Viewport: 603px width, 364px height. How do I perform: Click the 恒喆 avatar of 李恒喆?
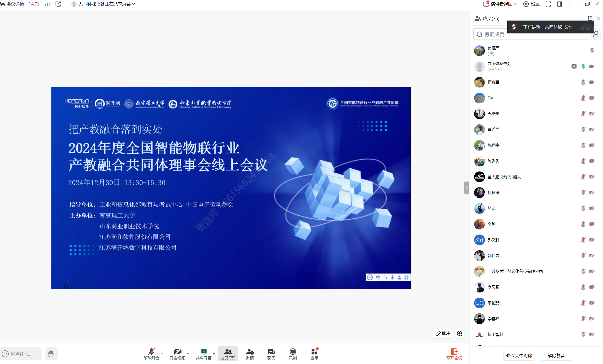coord(479,303)
